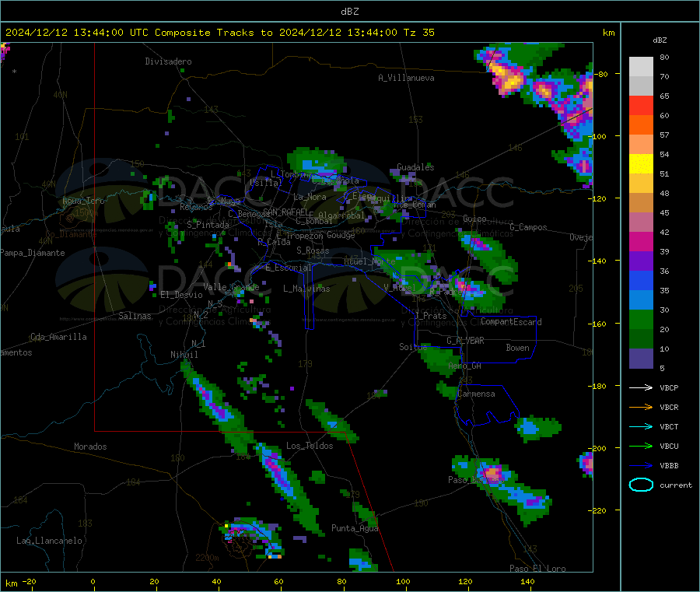Click the Valle_Grande map label
The width and height of the screenshot is (700, 592).
pyautogui.click(x=231, y=287)
